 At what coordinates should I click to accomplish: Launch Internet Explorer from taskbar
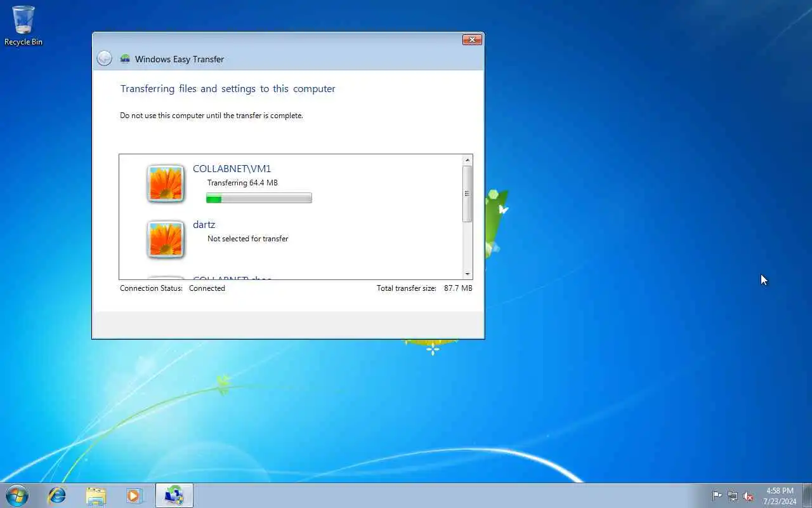click(x=57, y=495)
